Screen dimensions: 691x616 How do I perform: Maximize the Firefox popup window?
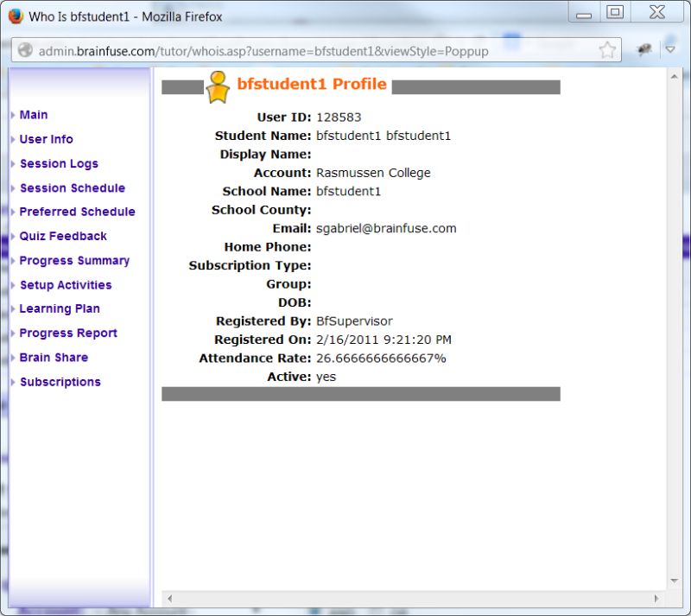[x=615, y=12]
